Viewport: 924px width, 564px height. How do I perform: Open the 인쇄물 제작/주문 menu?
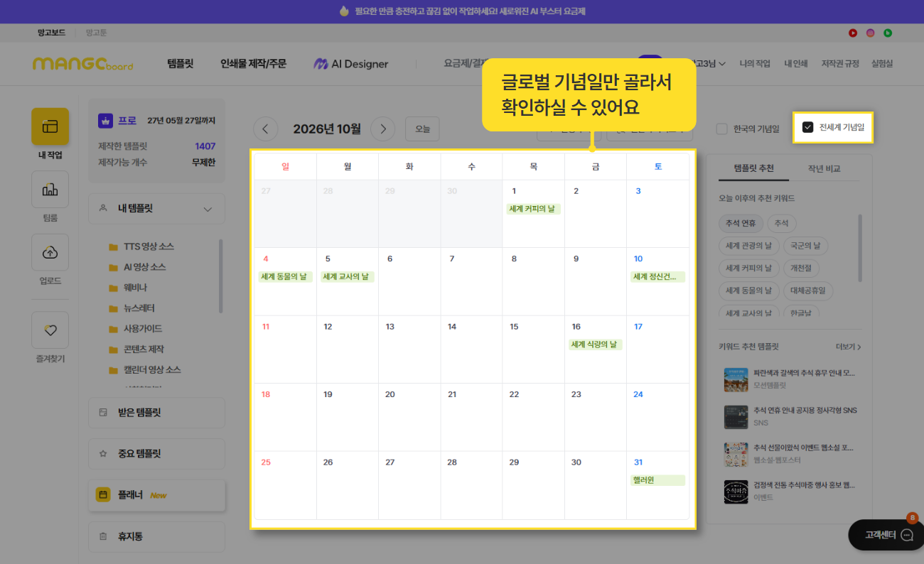pyautogui.click(x=253, y=64)
